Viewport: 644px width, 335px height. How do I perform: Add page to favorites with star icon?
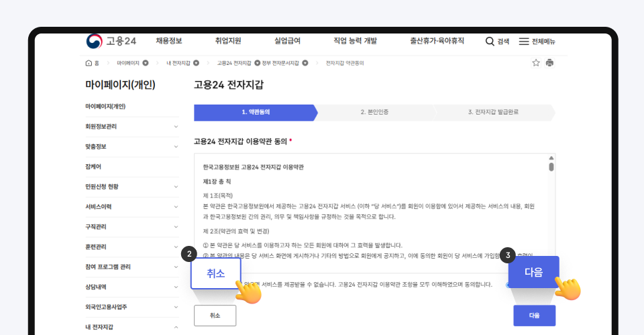point(536,63)
